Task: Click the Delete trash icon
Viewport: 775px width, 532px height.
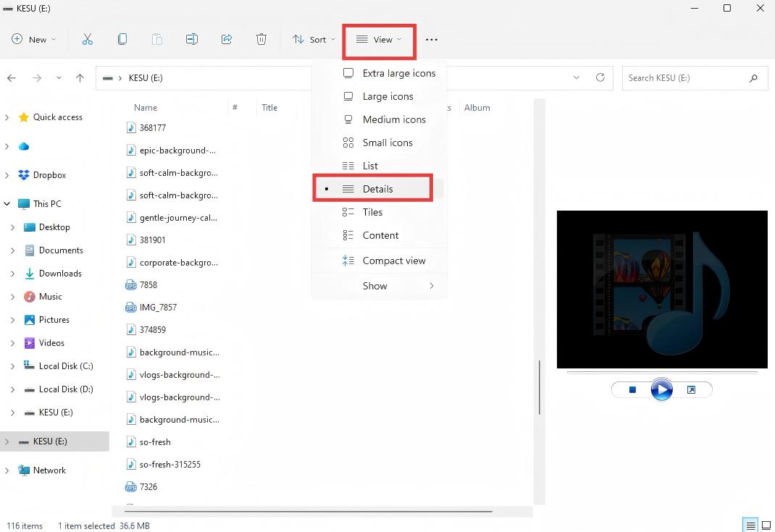Action: (261, 40)
